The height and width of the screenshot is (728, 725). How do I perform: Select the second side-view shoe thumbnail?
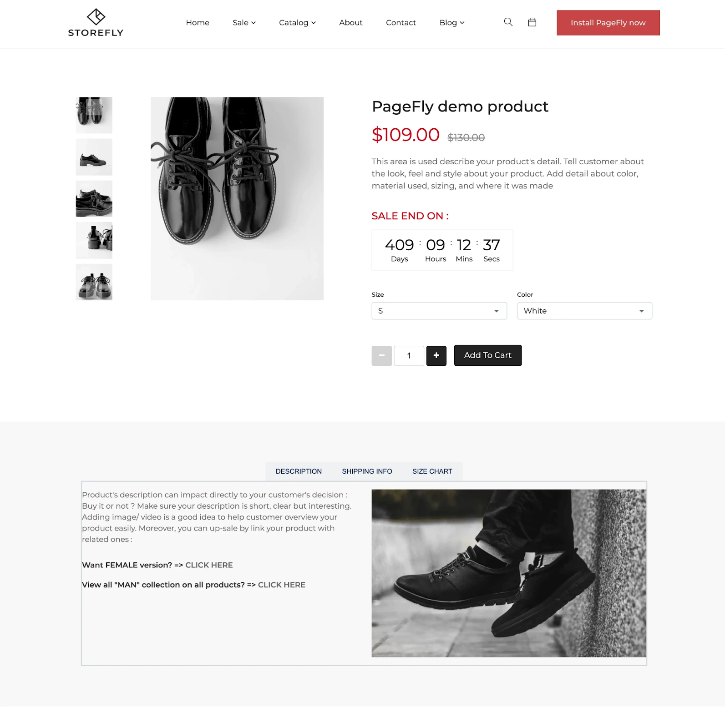coord(94,157)
